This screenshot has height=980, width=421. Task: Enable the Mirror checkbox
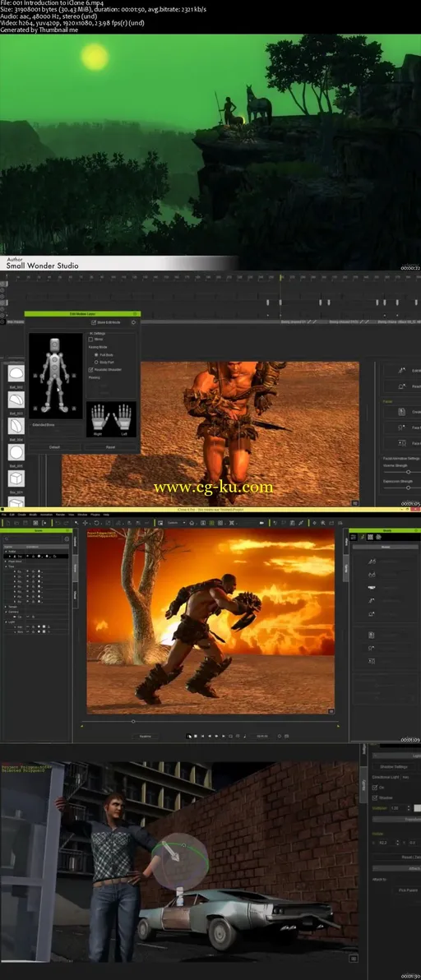click(91, 340)
